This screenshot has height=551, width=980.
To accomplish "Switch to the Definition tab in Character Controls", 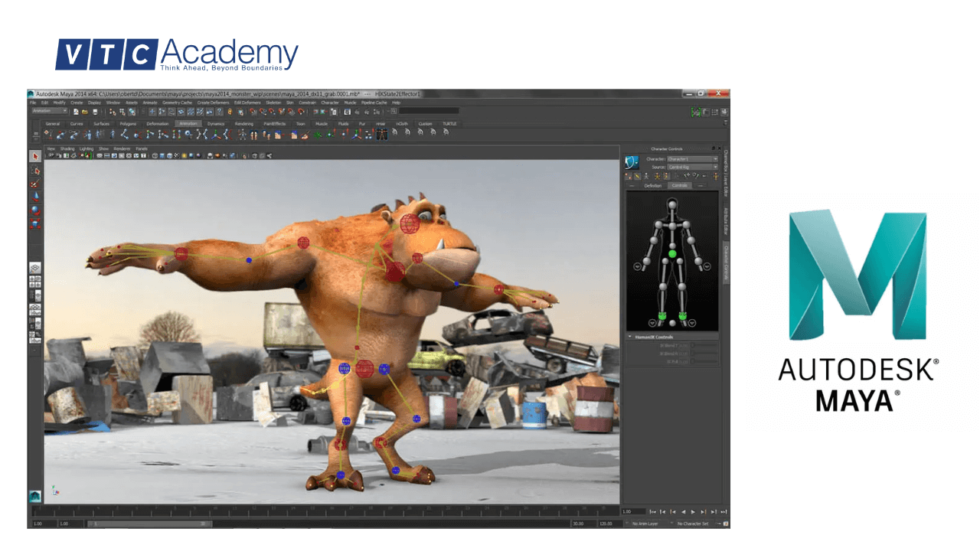I will (653, 185).
